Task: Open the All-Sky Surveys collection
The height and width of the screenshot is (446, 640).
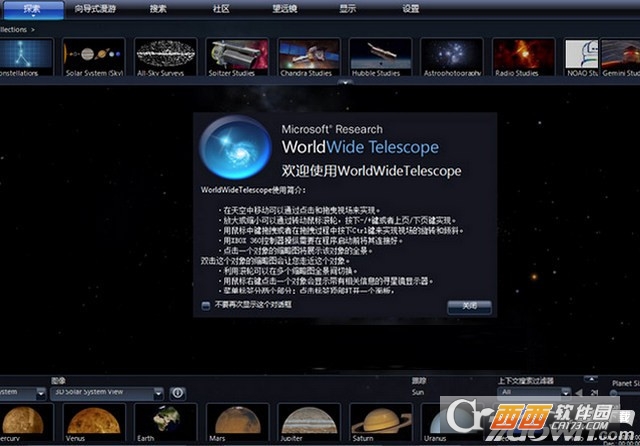Action: pos(165,57)
